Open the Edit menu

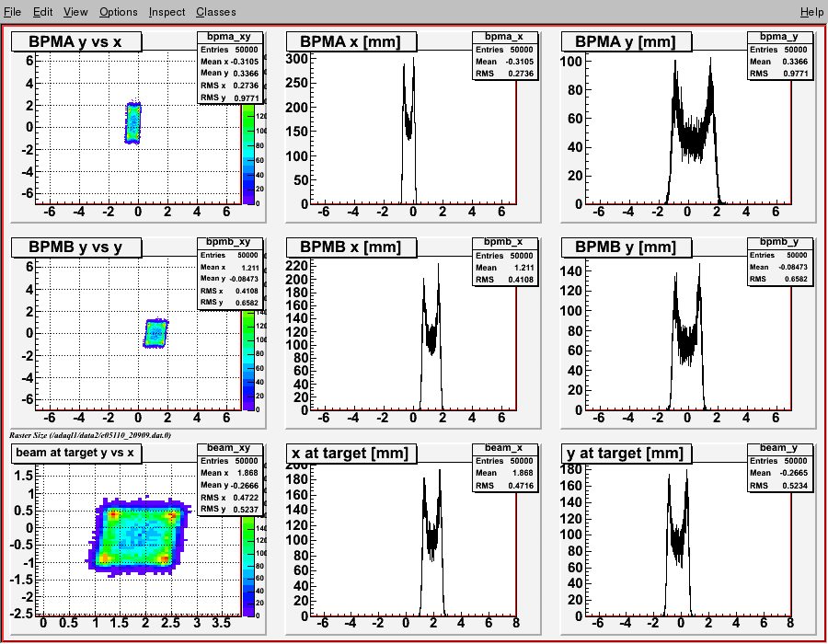pyautogui.click(x=42, y=12)
